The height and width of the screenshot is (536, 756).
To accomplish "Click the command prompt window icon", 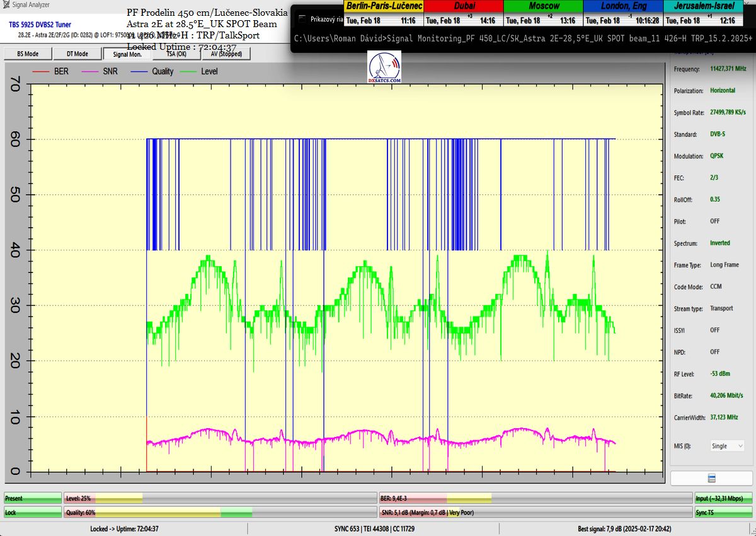I will click(x=302, y=19).
